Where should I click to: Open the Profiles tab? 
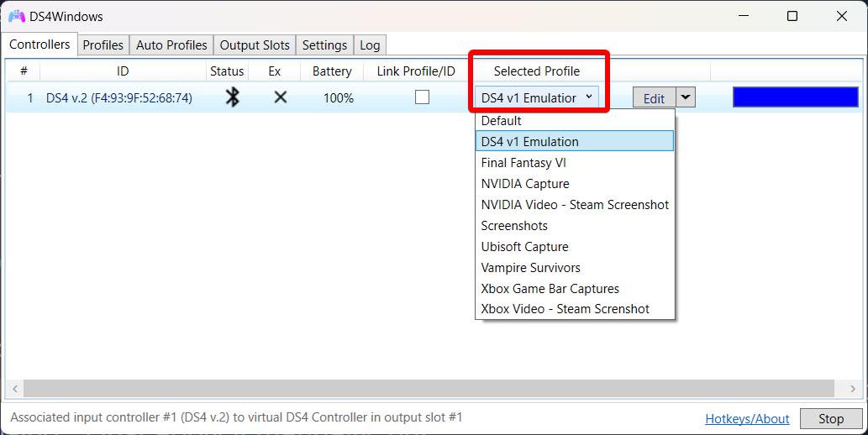(103, 45)
